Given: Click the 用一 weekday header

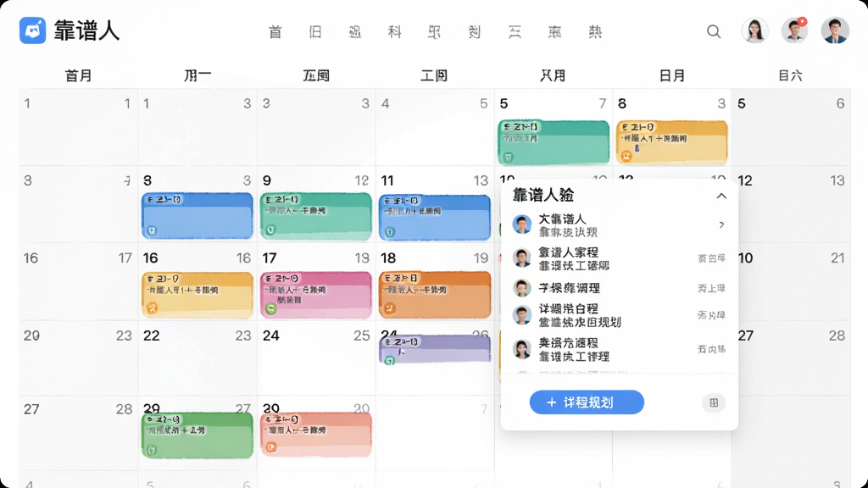Looking at the screenshot, I should click(198, 75).
